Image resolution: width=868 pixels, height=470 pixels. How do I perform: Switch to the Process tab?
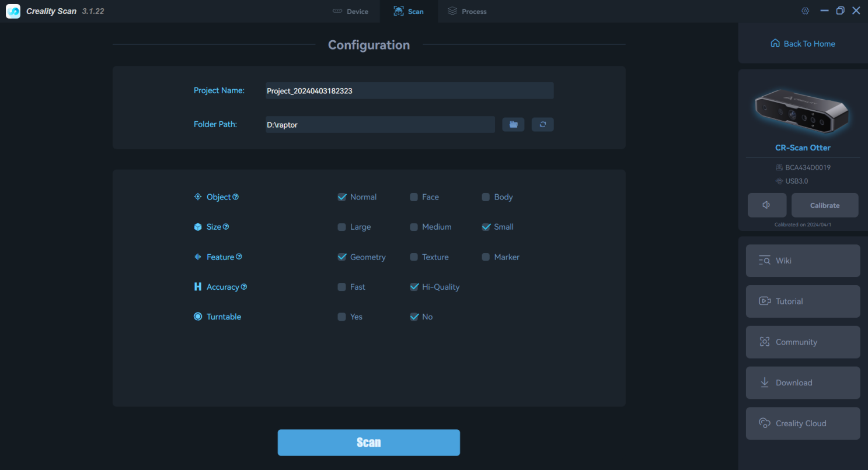pyautogui.click(x=467, y=11)
